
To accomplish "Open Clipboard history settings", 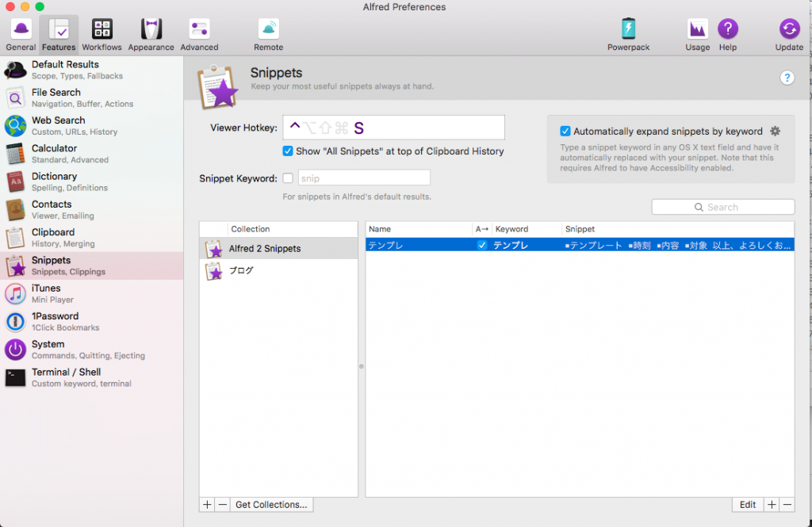I will (x=92, y=238).
